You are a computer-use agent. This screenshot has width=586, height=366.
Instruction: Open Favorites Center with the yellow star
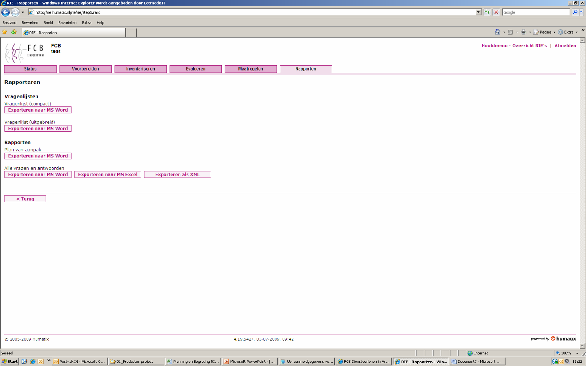click(x=5, y=32)
